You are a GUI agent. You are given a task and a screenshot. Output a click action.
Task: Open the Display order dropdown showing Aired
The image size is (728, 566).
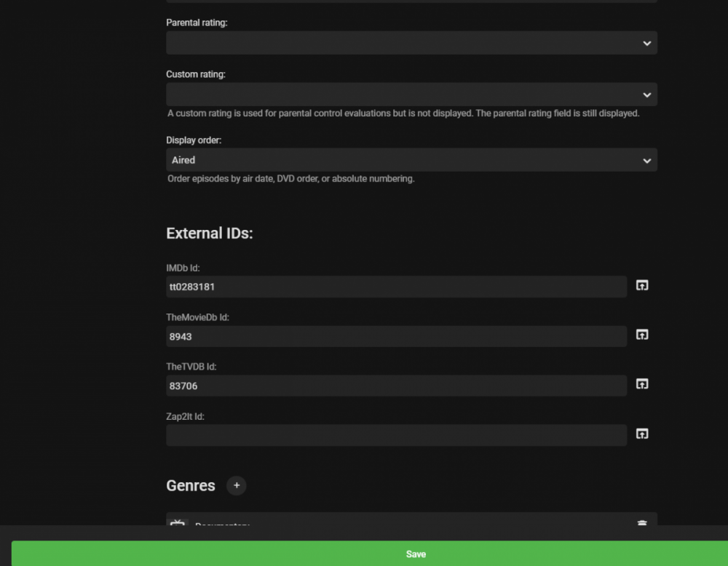pyautogui.click(x=411, y=159)
